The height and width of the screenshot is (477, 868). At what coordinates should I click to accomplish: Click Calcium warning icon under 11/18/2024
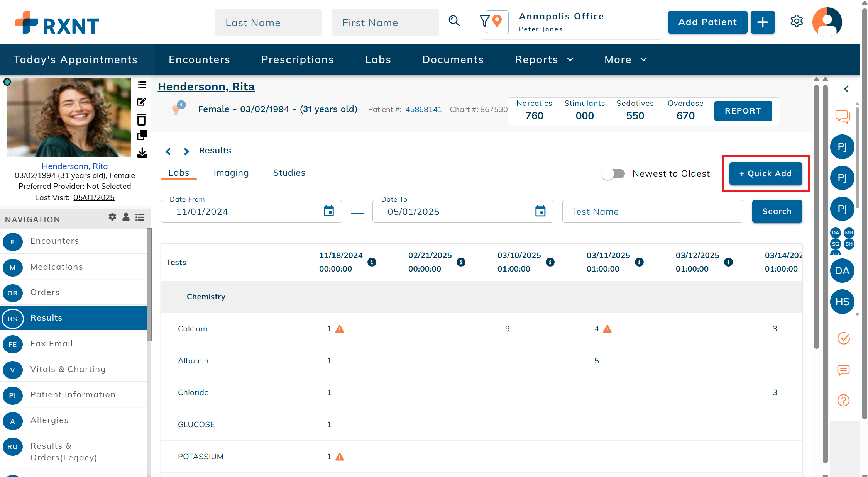click(x=340, y=329)
